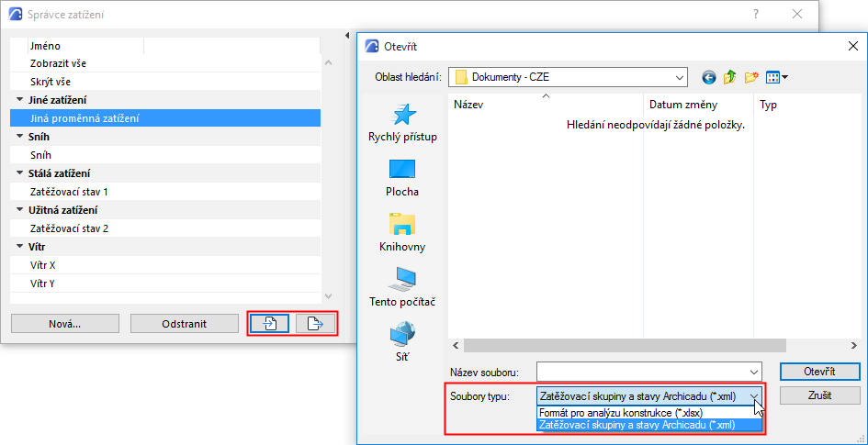Toggle the Soubory typu dropdown arrow
868x445 pixels.
coord(753,395)
